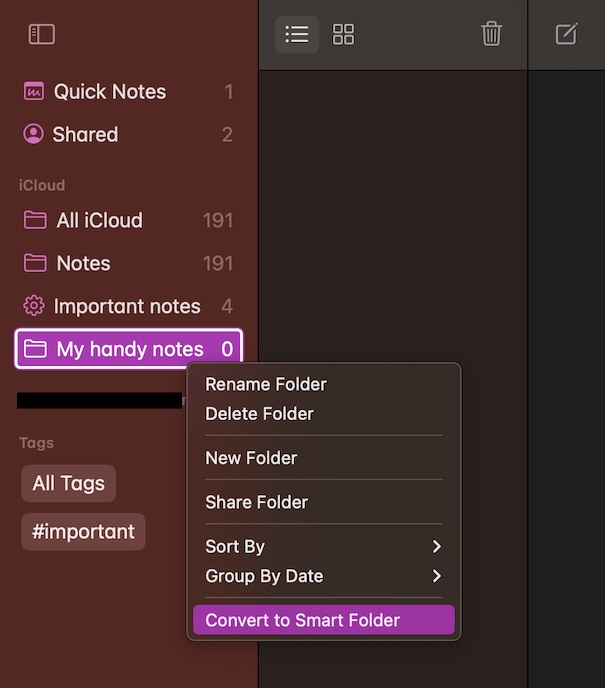
Task: Open the Quick Notes folder label
Action: [x=110, y=92]
